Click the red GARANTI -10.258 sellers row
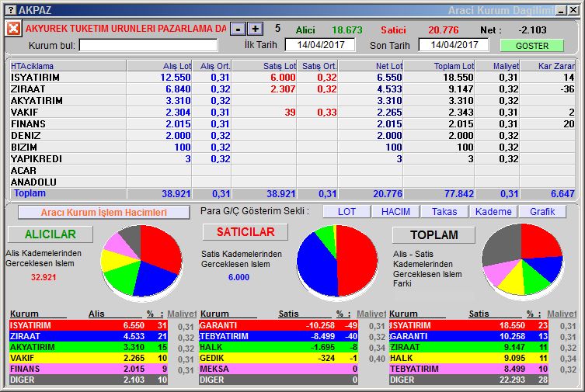This screenshot has height=392, width=585. click(278, 325)
